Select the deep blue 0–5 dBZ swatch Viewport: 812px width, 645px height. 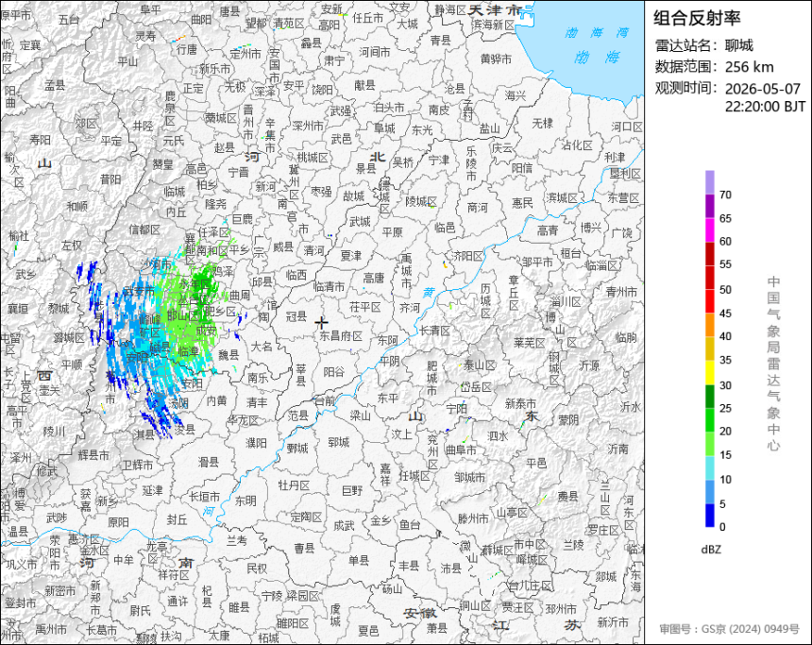pos(709,516)
